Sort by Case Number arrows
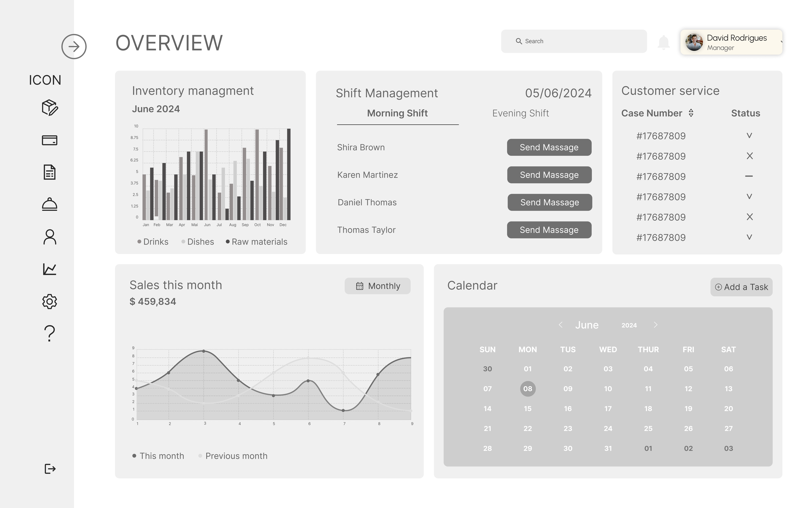 pyautogui.click(x=691, y=113)
